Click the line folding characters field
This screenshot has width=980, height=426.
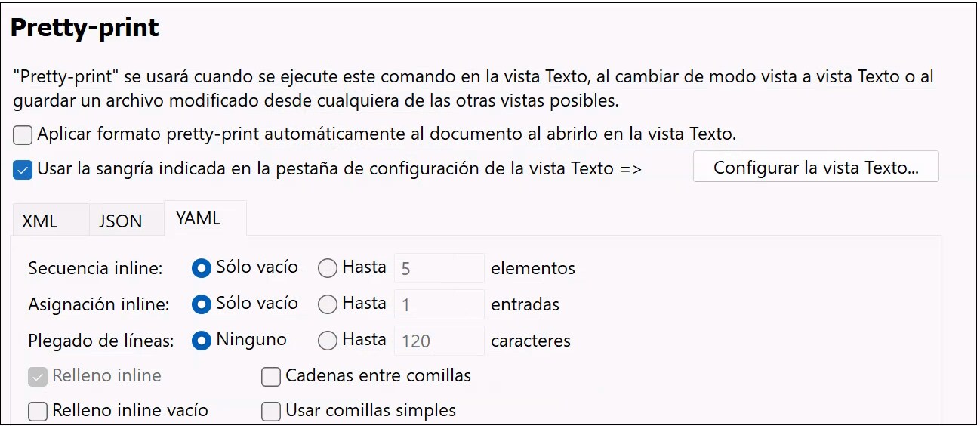point(439,341)
